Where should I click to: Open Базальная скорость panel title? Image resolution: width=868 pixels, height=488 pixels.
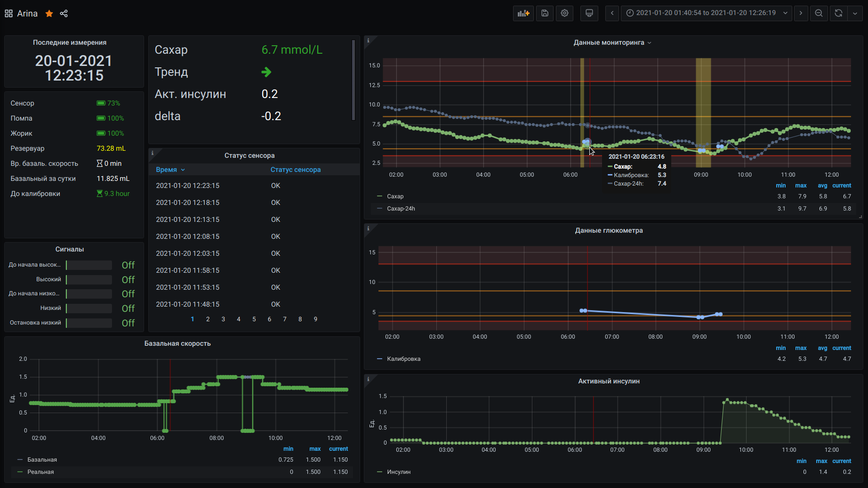[177, 344]
